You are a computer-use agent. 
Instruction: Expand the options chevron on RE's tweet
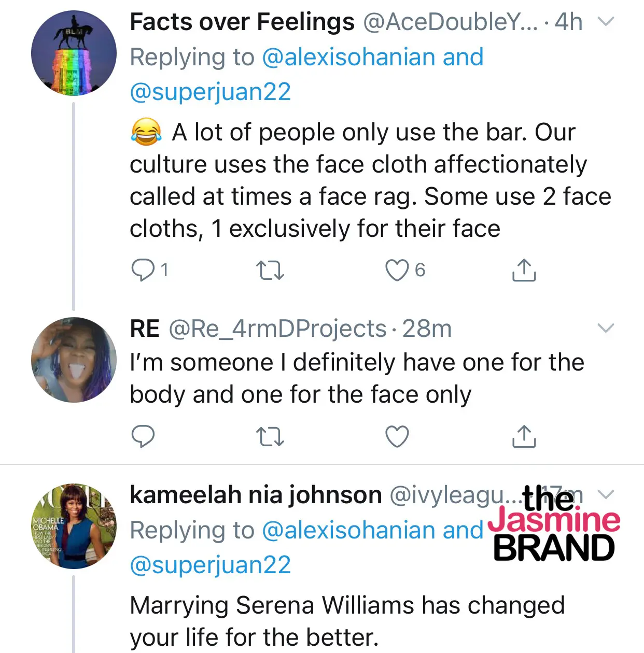click(x=606, y=328)
